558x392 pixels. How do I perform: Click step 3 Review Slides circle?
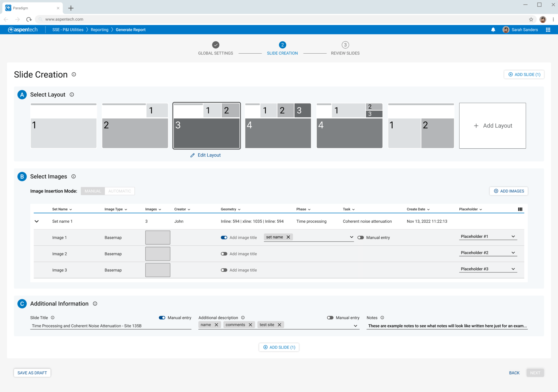point(345,45)
